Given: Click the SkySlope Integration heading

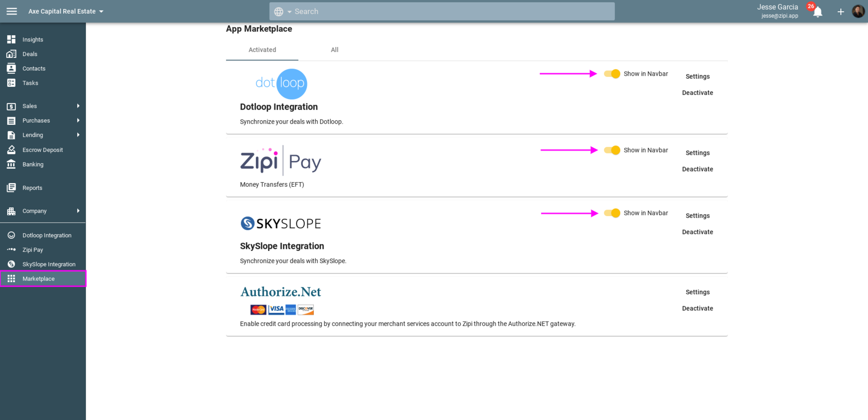Looking at the screenshot, I should click(x=282, y=246).
